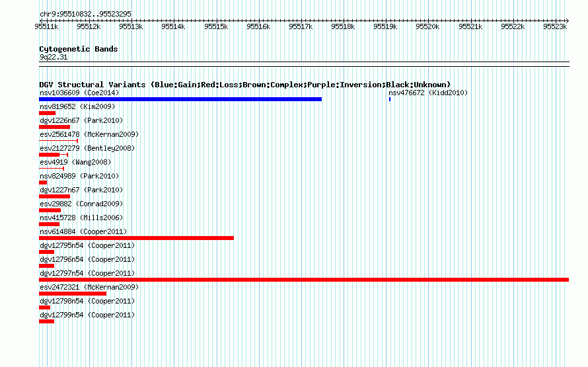This screenshot has width=588, height=367.
Task: Open esv2561478 (McKernan2009) variant label
Action: [89, 134]
